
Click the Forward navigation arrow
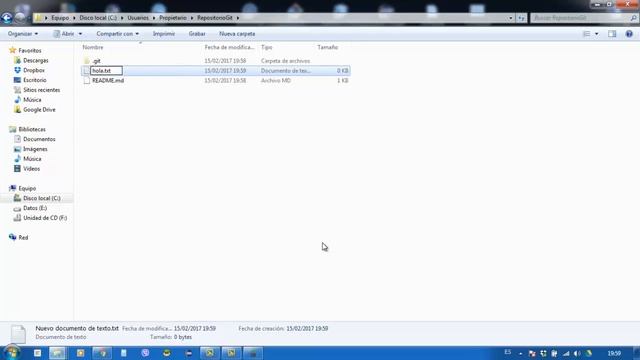[20, 18]
